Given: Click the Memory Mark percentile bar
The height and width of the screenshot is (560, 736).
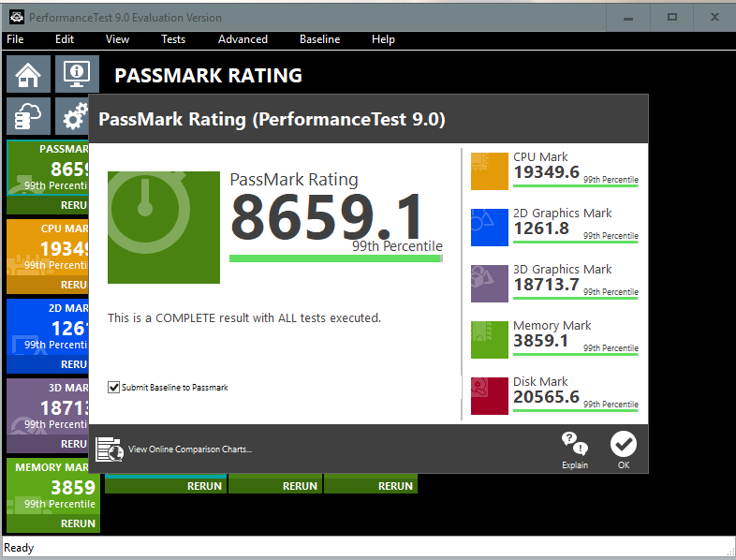Looking at the screenshot, I should click(576, 354).
